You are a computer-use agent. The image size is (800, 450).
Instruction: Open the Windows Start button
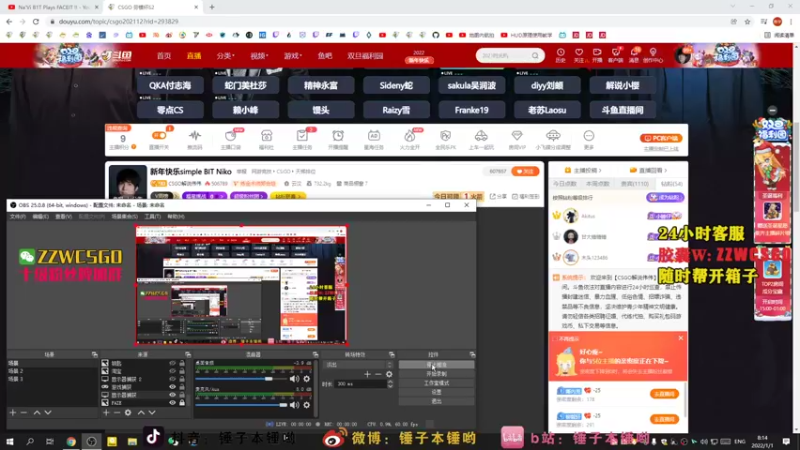[10, 441]
